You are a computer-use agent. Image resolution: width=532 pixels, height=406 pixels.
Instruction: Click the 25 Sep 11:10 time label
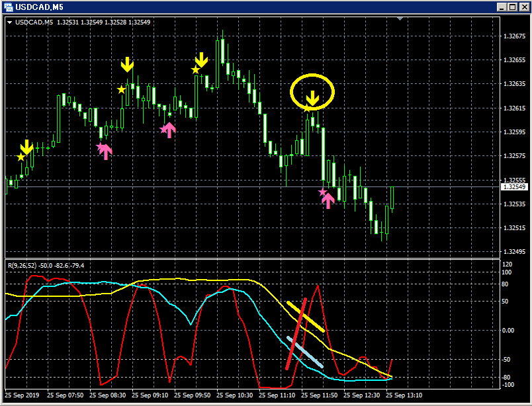pos(277,395)
